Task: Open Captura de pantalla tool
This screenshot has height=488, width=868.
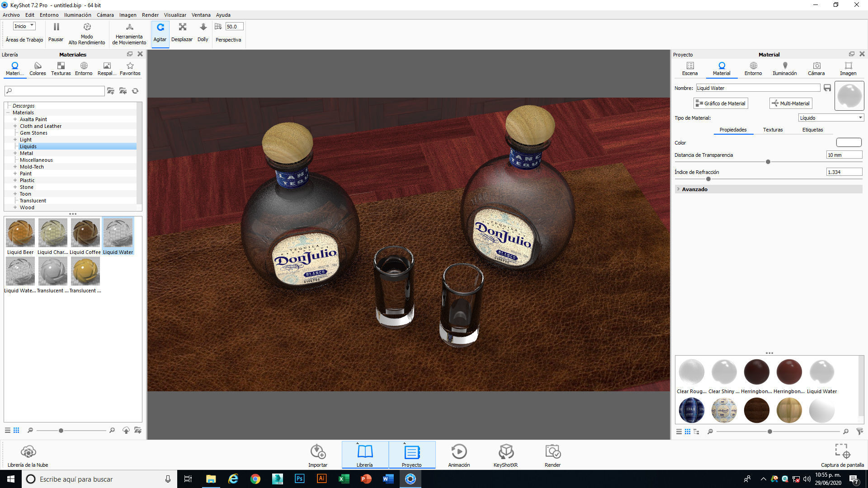Action: pyautogui.click(x=842, y=451)
